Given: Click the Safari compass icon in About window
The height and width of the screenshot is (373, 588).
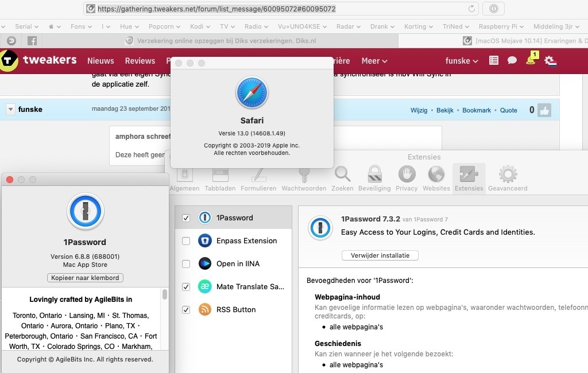Looking at the screenshot, I should (252, 92).
